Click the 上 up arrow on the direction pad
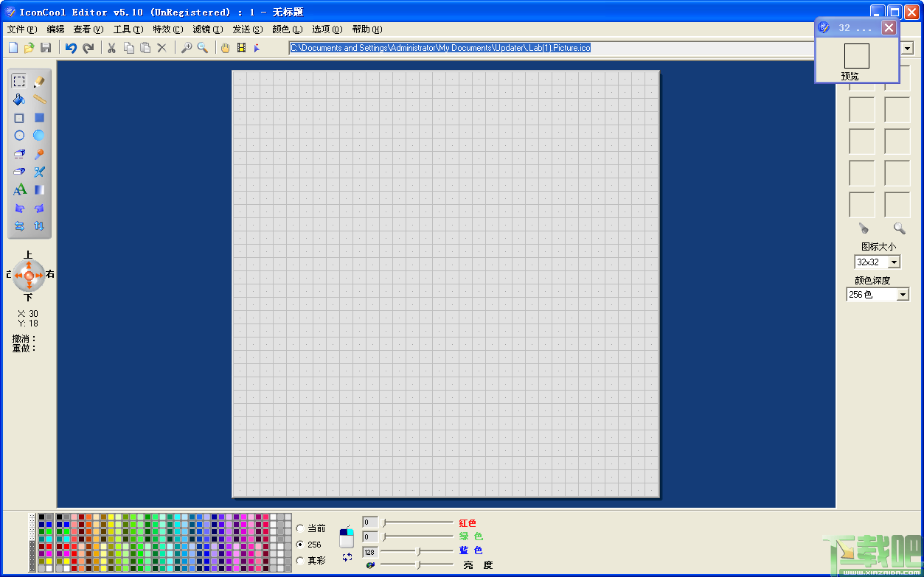This screenshot has width=924, height=577. (29, 264)
